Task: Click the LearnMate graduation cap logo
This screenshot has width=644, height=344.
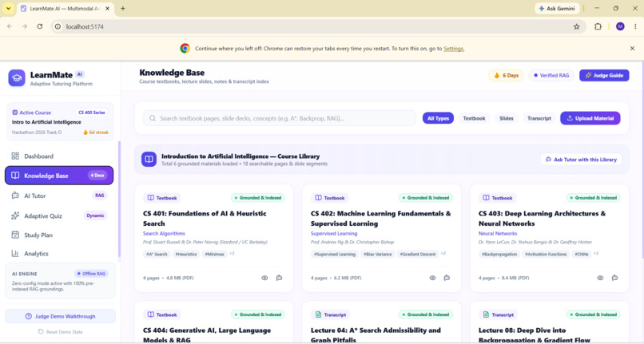Action: tap(17, 77)
